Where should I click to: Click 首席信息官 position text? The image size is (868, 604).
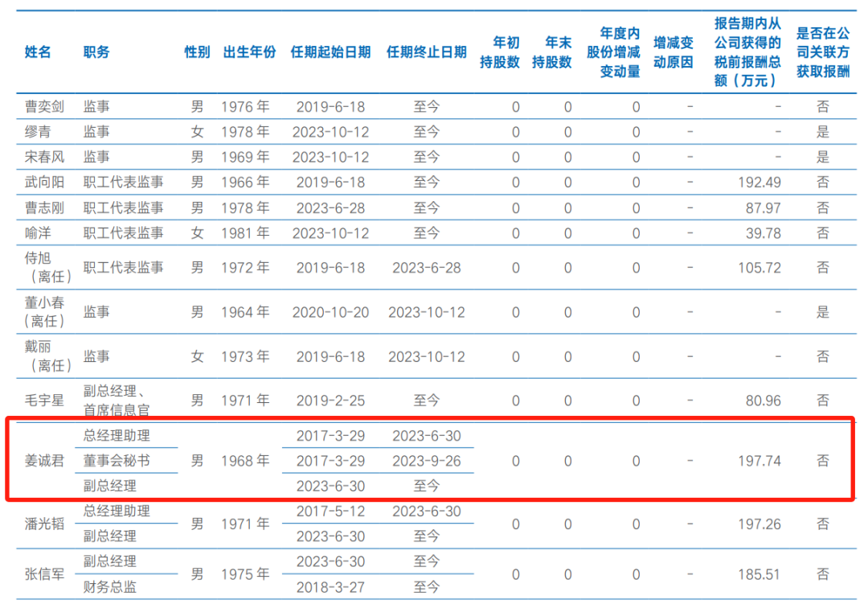117,410
